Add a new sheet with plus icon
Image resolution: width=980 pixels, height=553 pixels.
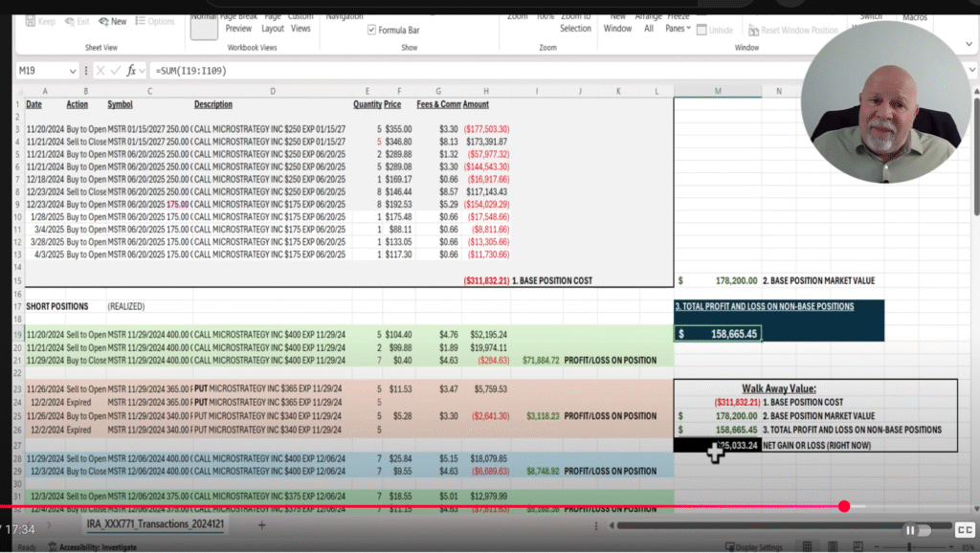(x=262, y=525)
